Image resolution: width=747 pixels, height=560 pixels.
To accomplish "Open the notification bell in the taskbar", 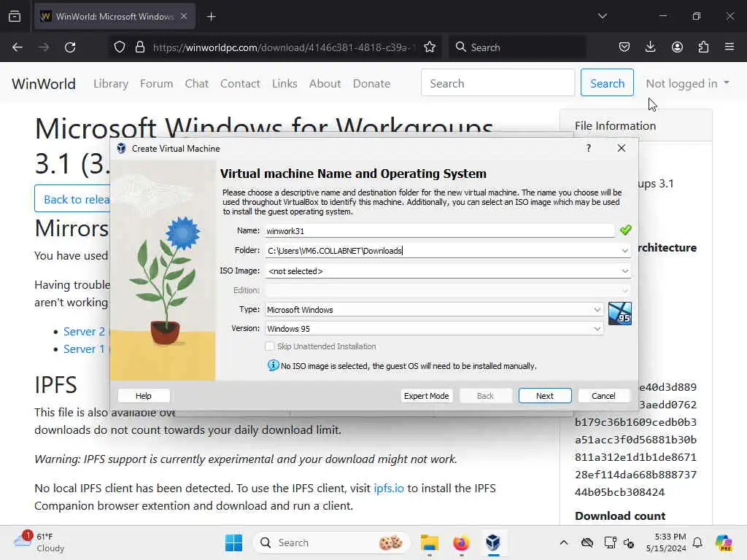I will click(697, 542).
